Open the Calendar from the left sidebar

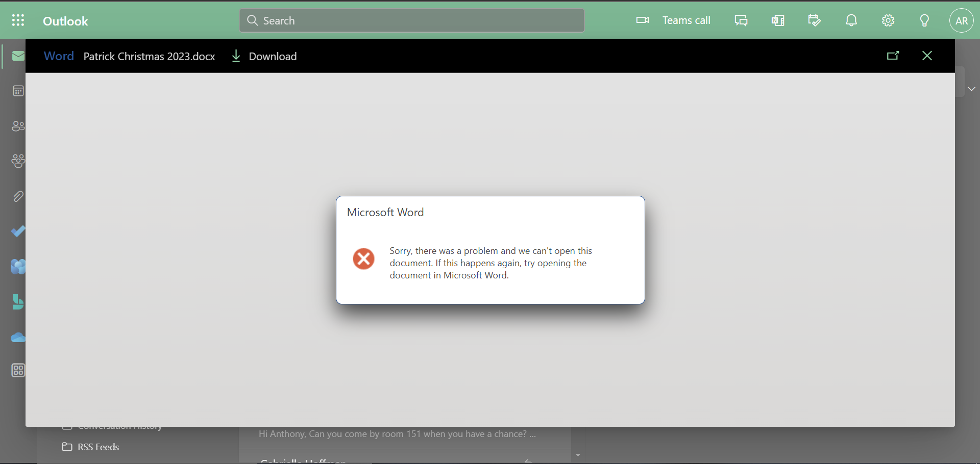pyautogui.click(x=18, y=91)
